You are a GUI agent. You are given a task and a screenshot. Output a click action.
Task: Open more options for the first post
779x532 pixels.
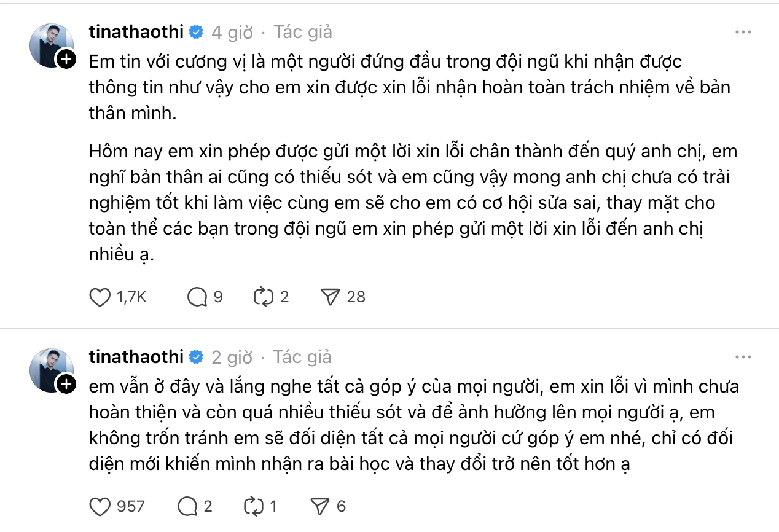(743, 33)
